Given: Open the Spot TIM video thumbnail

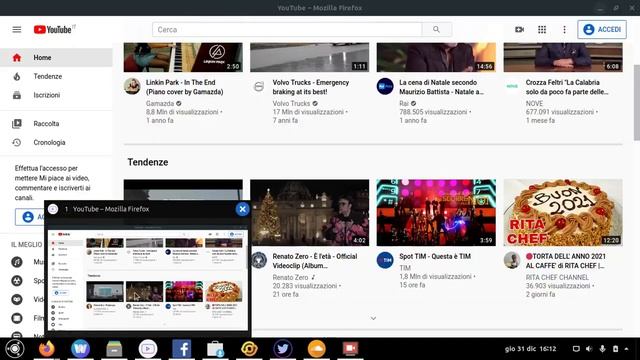Looking at the screenshot, I should pos(436,213).
